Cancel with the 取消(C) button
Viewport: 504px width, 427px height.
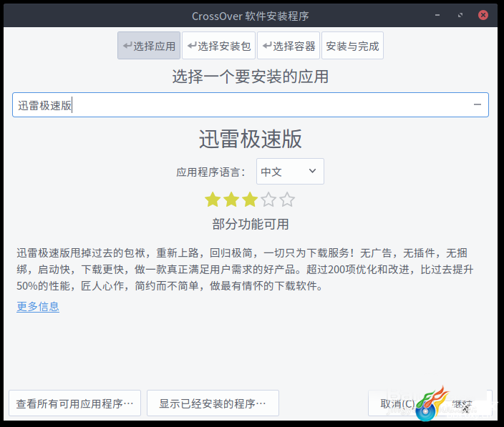397,403
